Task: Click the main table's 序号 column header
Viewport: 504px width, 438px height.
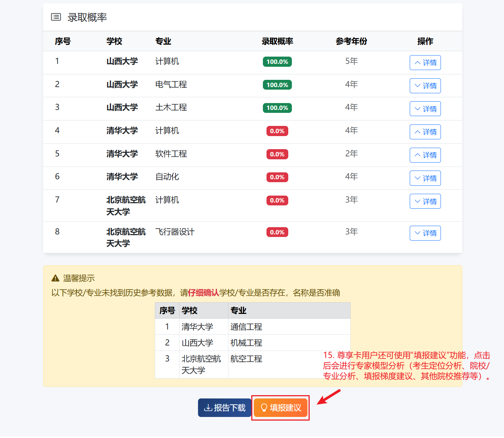Action: pos(63,41)
